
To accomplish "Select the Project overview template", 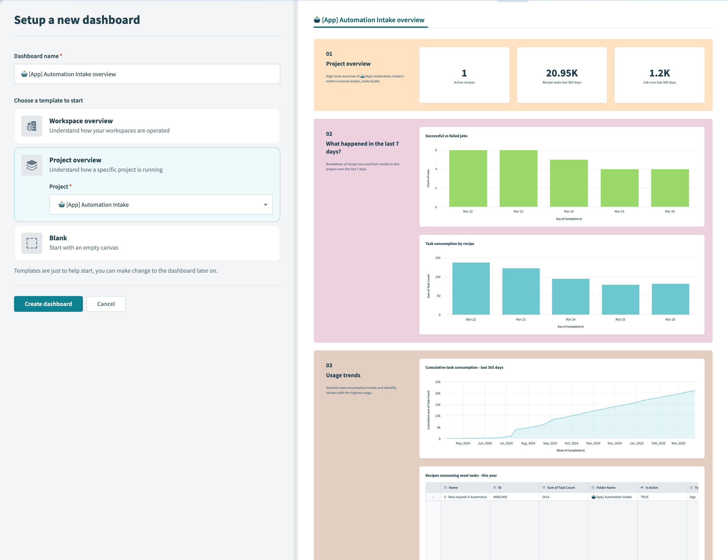I will (x=147, y=165).
